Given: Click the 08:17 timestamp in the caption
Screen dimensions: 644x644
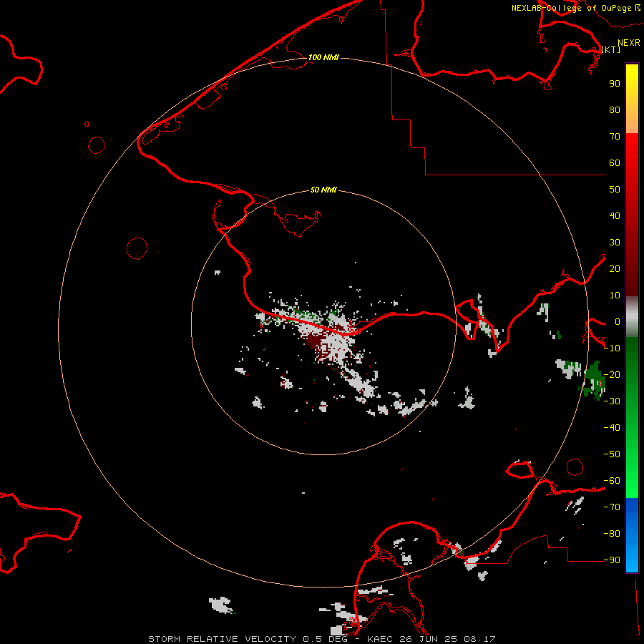Looking at the screenshot, I should click(479, 639).
